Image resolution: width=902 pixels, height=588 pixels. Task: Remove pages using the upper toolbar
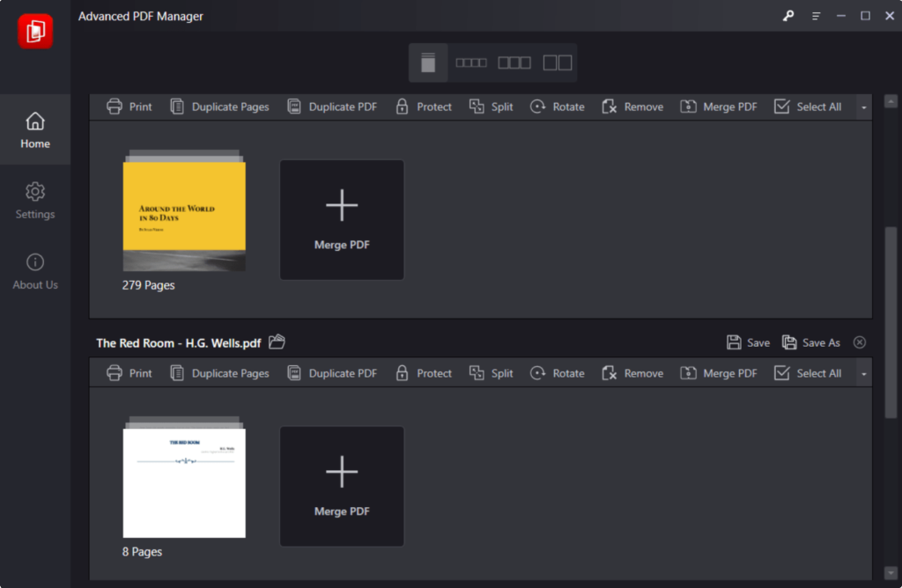[632, 107]
